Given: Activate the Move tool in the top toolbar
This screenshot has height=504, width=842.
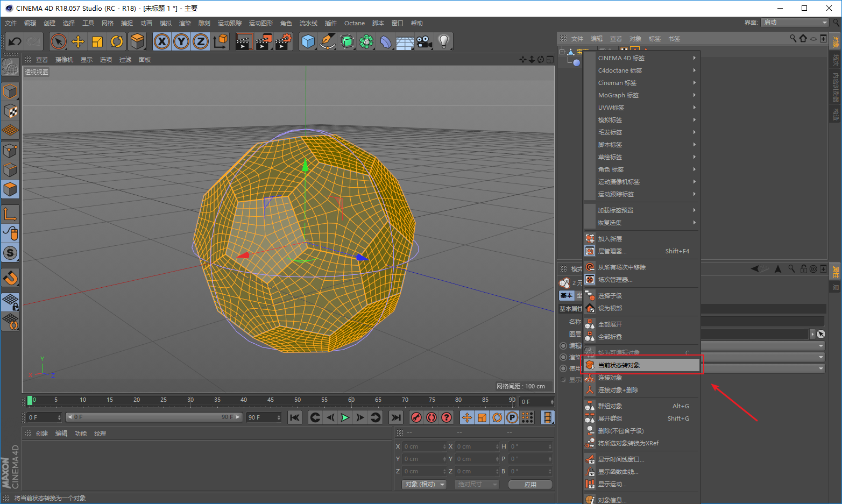Looking at the screenshot, I should pos(78,41).
